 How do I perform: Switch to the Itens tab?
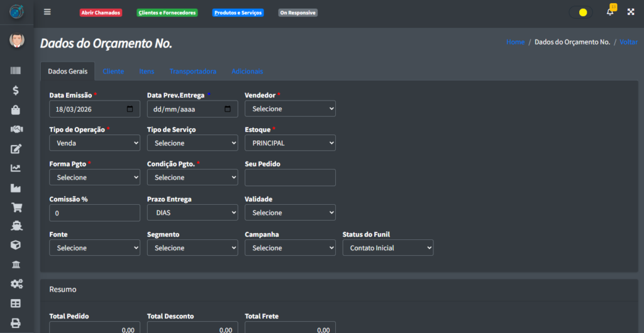(147, 72)
